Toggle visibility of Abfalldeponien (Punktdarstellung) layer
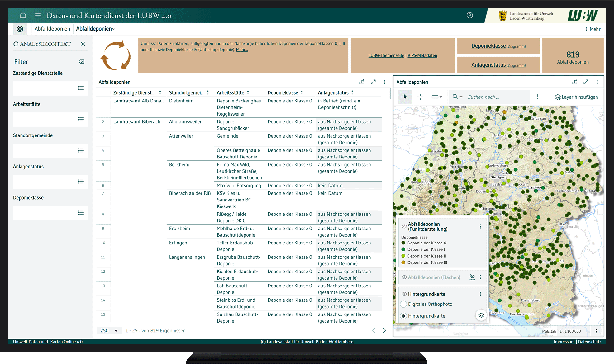Viewport: 614px width, 364px height. coord(404,226)
